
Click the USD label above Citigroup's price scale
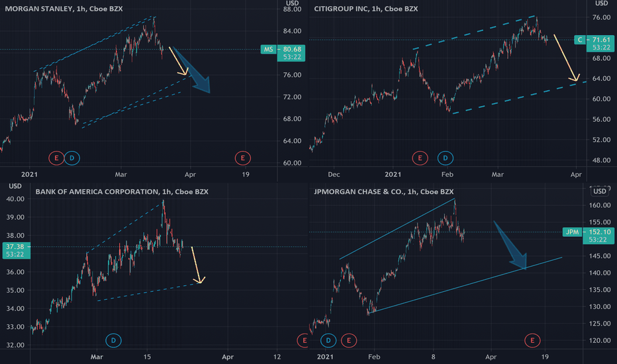[601, 3]
